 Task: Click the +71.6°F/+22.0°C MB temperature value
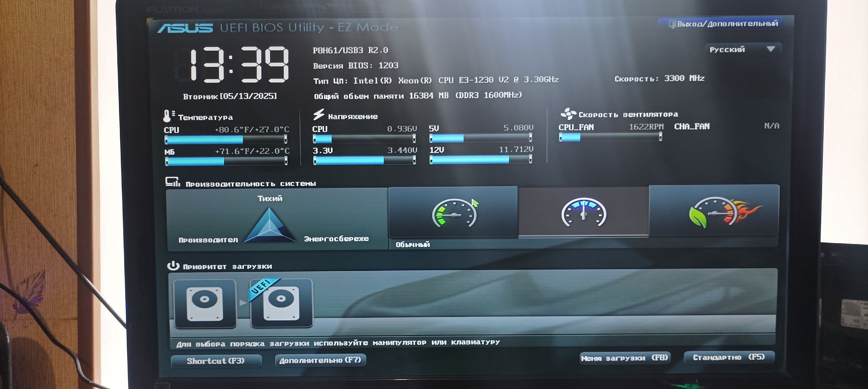point(252,152)
